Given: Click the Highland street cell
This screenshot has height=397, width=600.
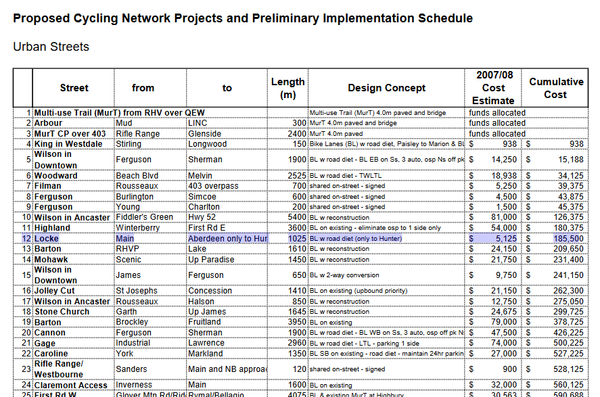Looking at the screenshot, I should (73, 228).
